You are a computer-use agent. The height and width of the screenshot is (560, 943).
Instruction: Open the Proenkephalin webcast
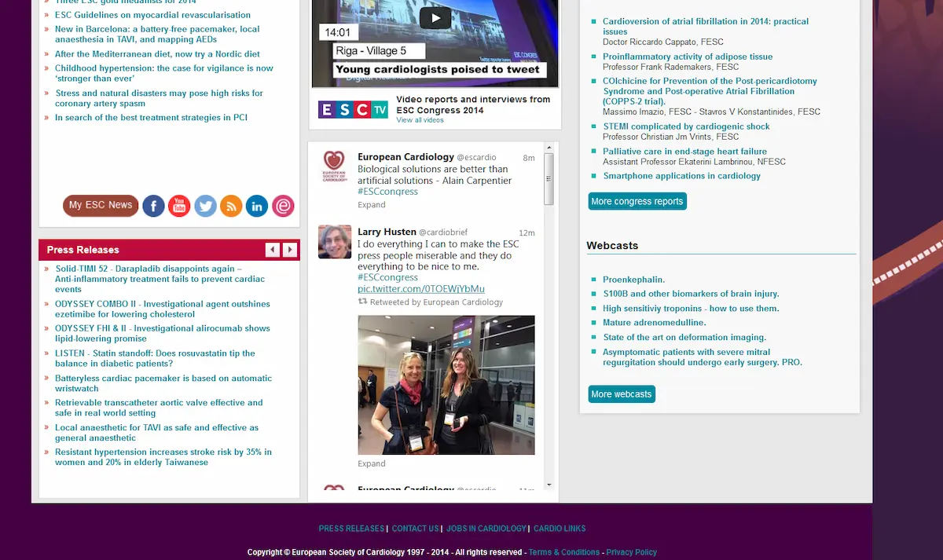pyautogui.click(x=633, y=280)
